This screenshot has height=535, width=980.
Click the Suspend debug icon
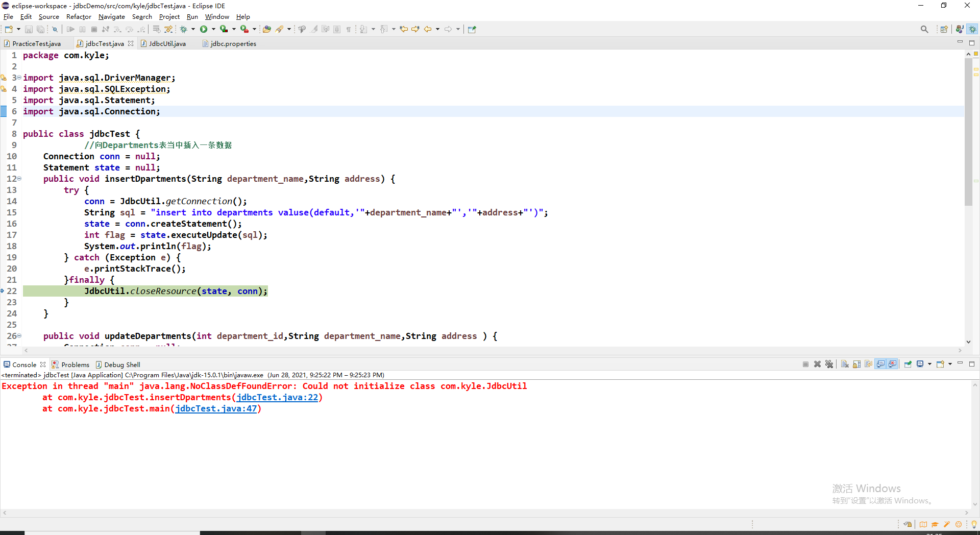pos(82,29)
